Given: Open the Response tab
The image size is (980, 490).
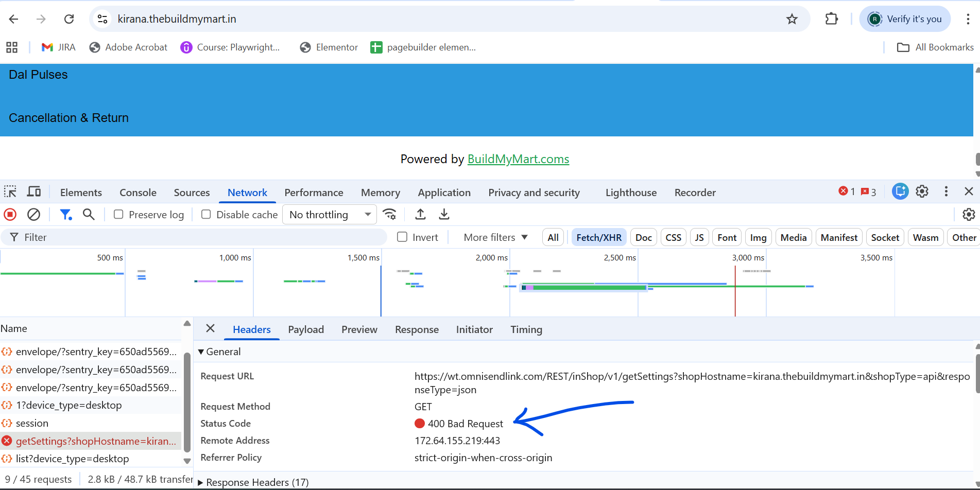Looking at the screenshot, I should tap(417, 329).
